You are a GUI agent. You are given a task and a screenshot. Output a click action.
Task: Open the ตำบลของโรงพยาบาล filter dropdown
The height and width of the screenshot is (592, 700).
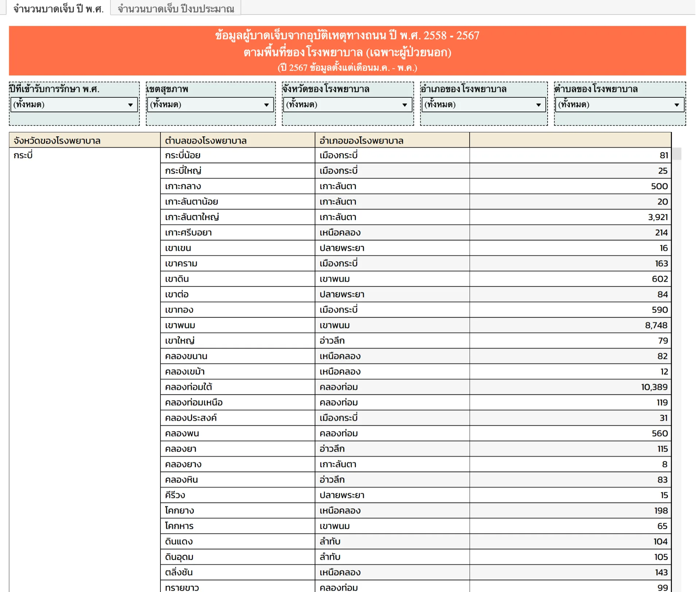click(620, 105)
